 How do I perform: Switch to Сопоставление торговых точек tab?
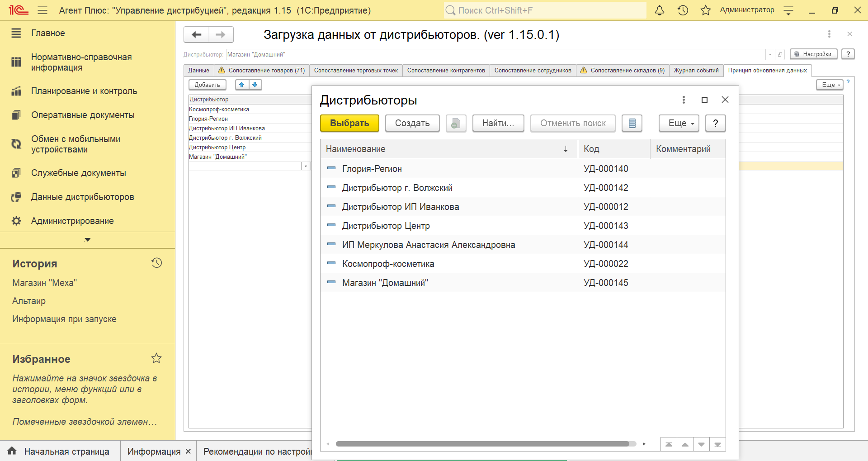[x=356, y=70]
